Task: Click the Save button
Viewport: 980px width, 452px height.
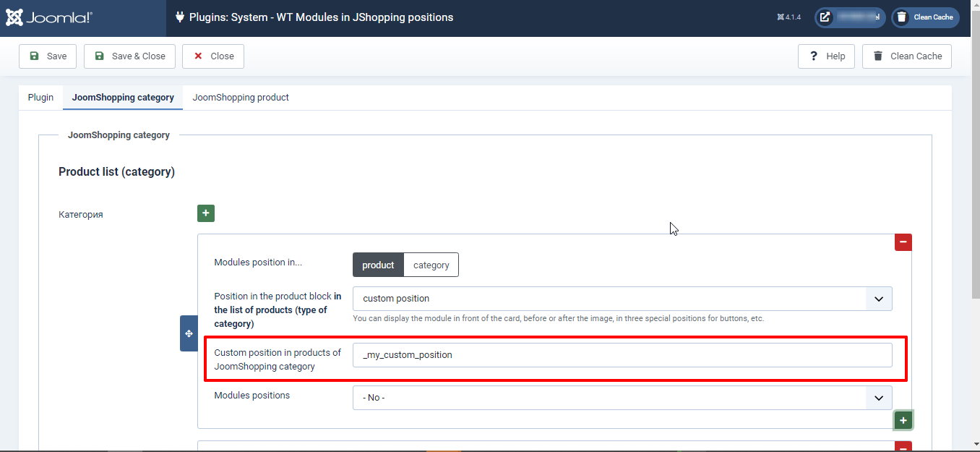Action: [x=48, y=56]
